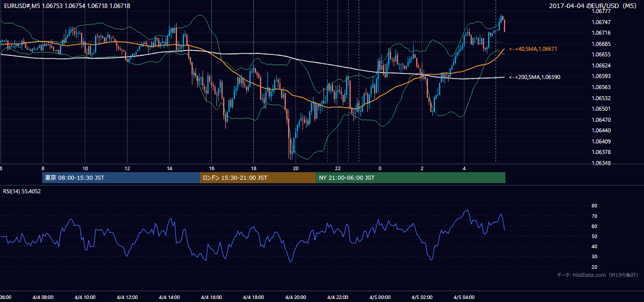The image size is (644, 302).
Task: Click the 4/4 20:00 time label
Action: click(x=296, y=297)
